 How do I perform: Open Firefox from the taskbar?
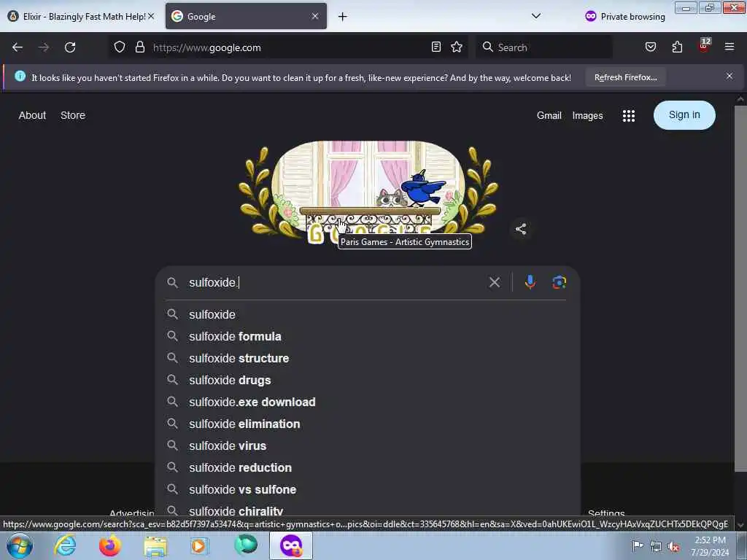coord(110,545)
